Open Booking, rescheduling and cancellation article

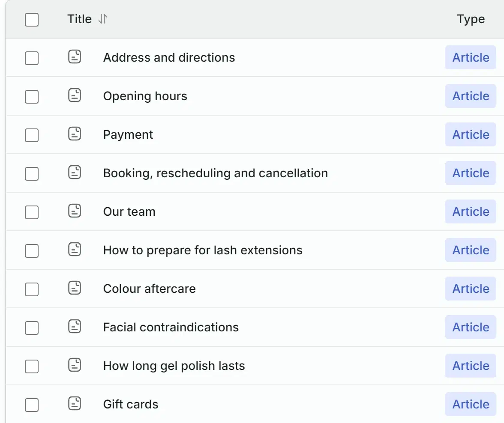[215, 173]
